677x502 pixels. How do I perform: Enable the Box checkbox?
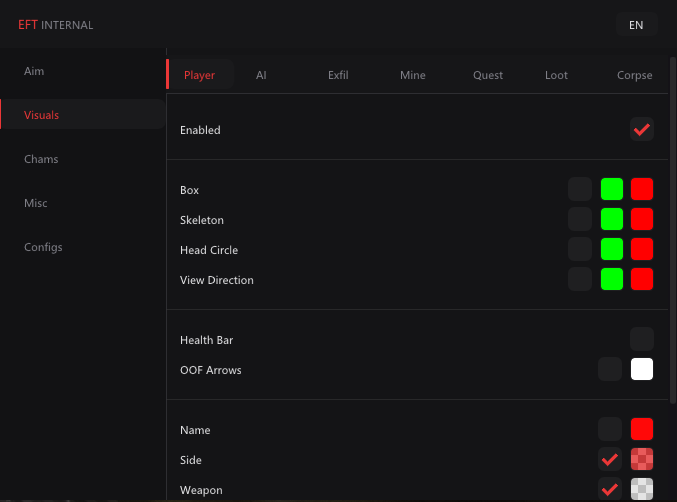tap(580, 189)
